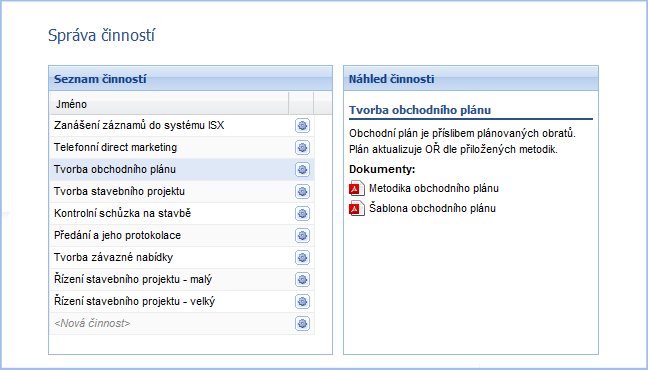Open Šablona obchodního plánu document link
Viewport: 648px width, 370px height.
432,208
